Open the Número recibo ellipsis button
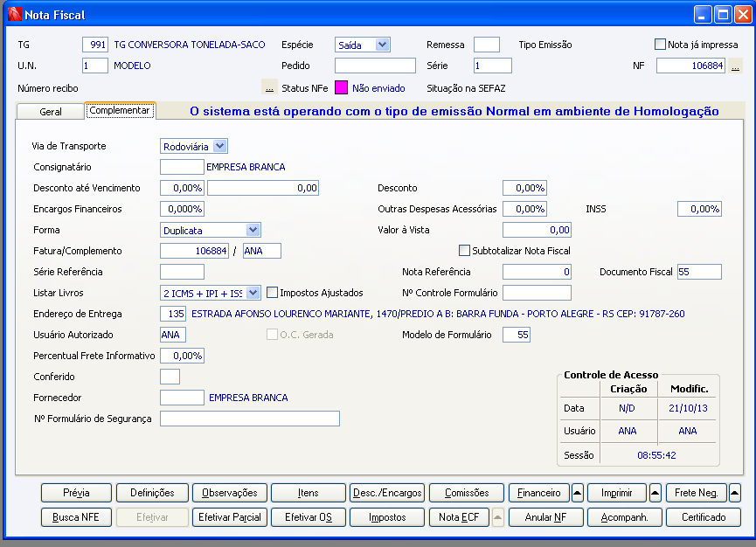The width and height of the screenshot is (756, 547). pyautogui.click(x=269, y=88)
